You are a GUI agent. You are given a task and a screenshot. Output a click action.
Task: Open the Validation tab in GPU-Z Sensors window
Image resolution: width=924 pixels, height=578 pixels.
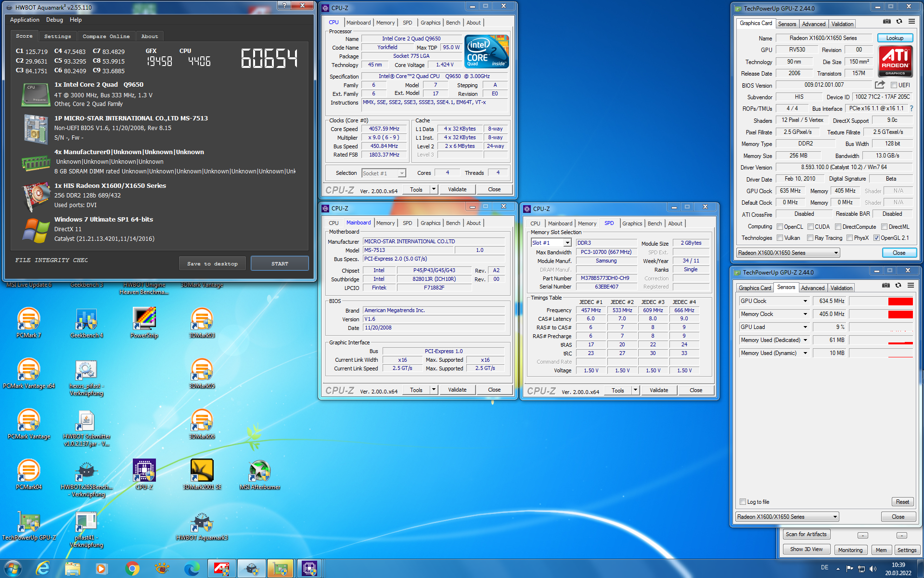tap(841, 288)
